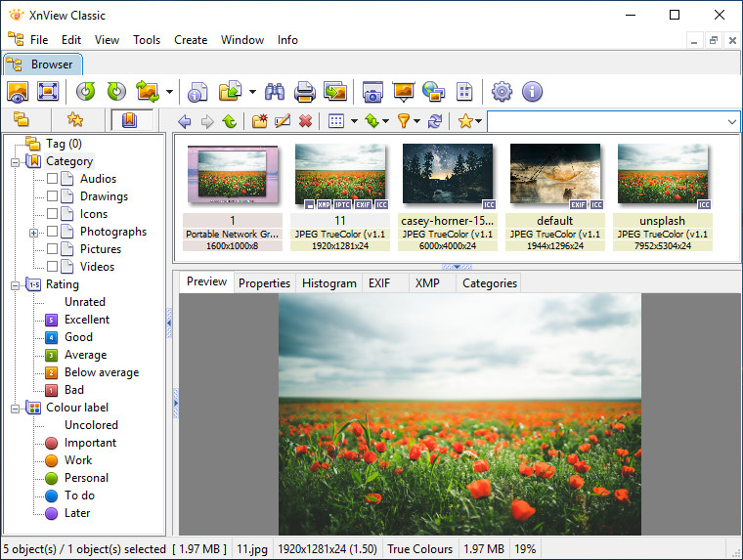The image size is (743, 560).
Task: Open file Properties icon
Action: pos(197,92)
